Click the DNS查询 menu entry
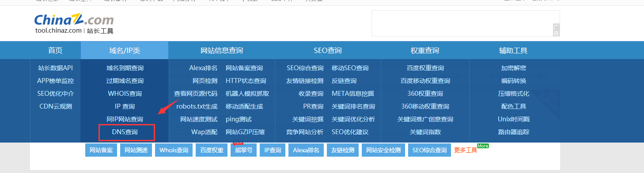This screenshot has width=644, height=173. [x=125, y=132]
